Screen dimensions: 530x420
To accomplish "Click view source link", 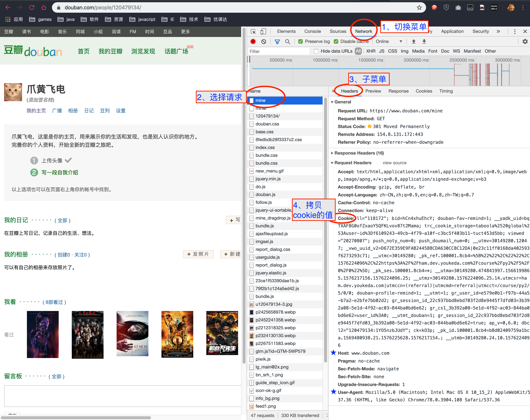I will 394,163.
